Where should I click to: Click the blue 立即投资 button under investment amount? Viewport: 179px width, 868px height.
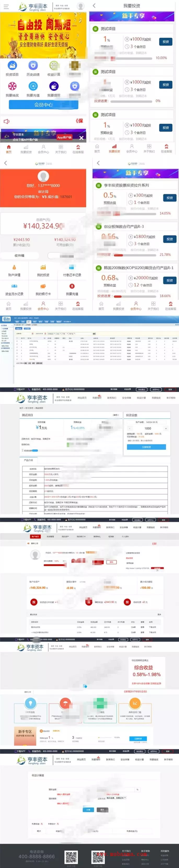146,447
